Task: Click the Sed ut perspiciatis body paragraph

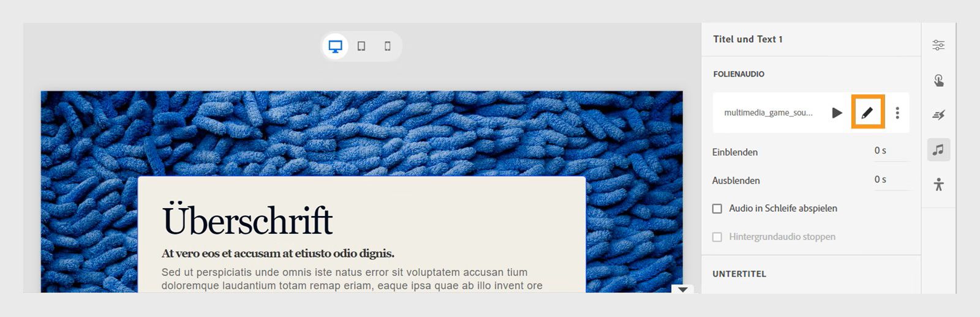Action: click(352, 278)
